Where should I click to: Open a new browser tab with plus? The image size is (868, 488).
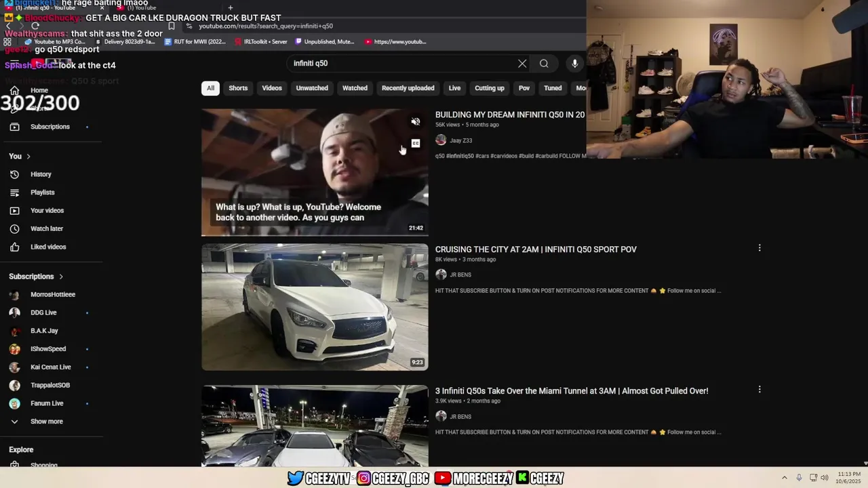(x=231, y=7)
